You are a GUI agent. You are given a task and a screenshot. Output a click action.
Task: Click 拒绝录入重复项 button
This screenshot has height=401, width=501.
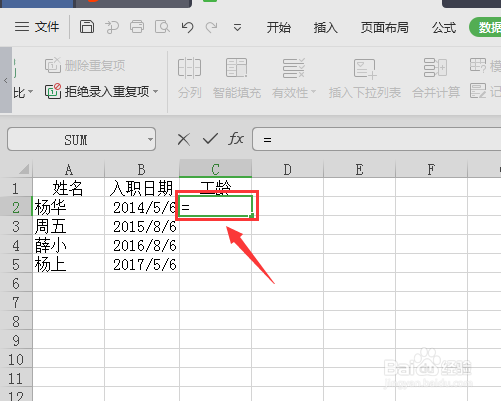click(x=97, y=91)
